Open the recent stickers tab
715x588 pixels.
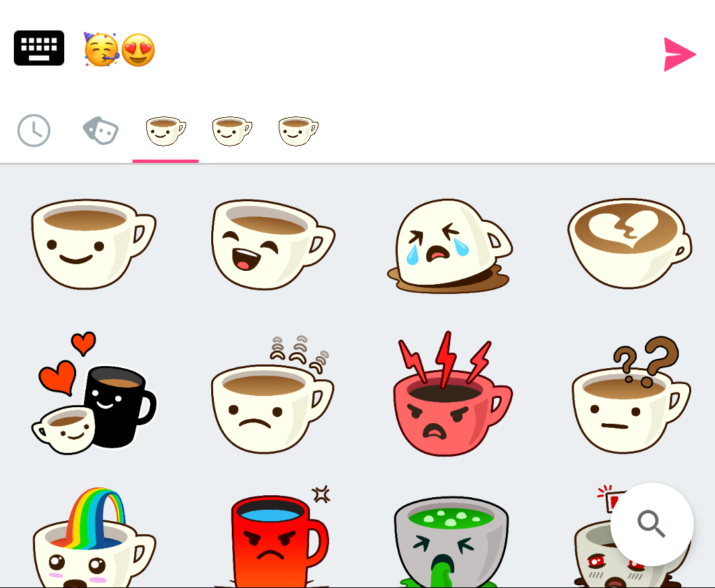(34, 130)
